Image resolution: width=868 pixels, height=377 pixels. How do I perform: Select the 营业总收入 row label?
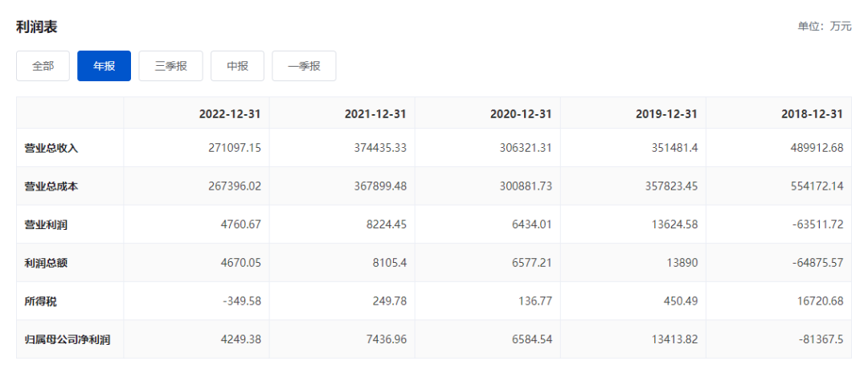click(51, 148)
